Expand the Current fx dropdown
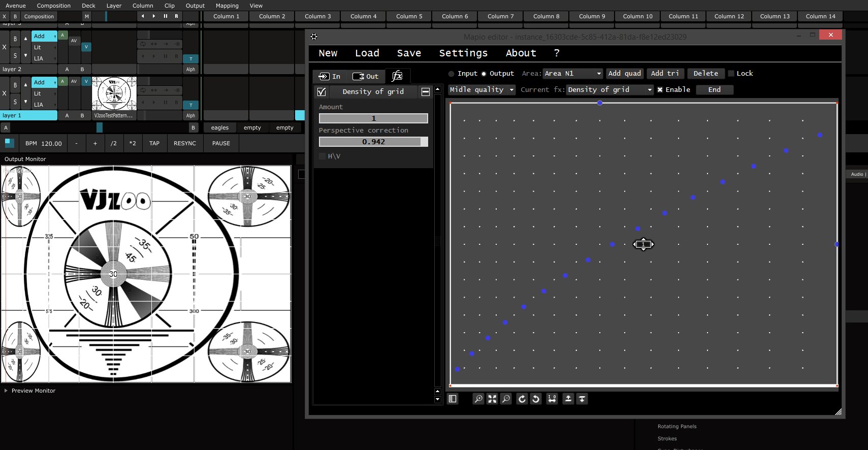 point(609,90)
